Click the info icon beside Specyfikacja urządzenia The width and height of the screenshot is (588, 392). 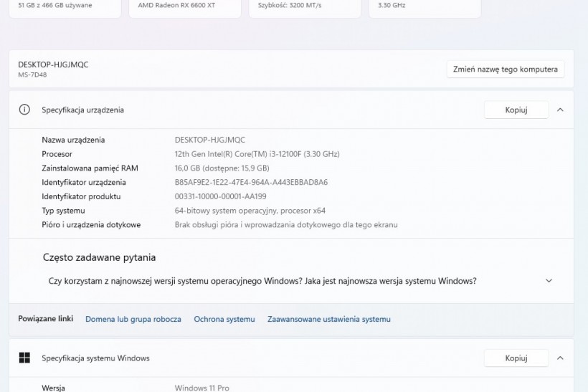point(24,110)
